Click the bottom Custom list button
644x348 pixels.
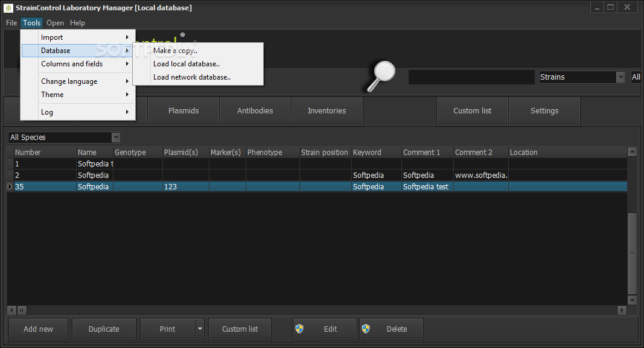coord(240,329)
